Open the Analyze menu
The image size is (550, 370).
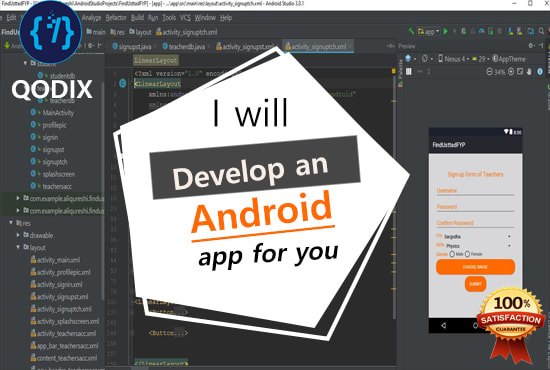pos(91,18)
